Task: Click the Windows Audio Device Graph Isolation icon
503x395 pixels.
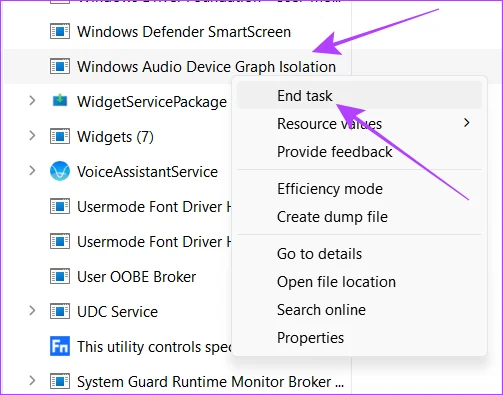Action: coord(60,66)
